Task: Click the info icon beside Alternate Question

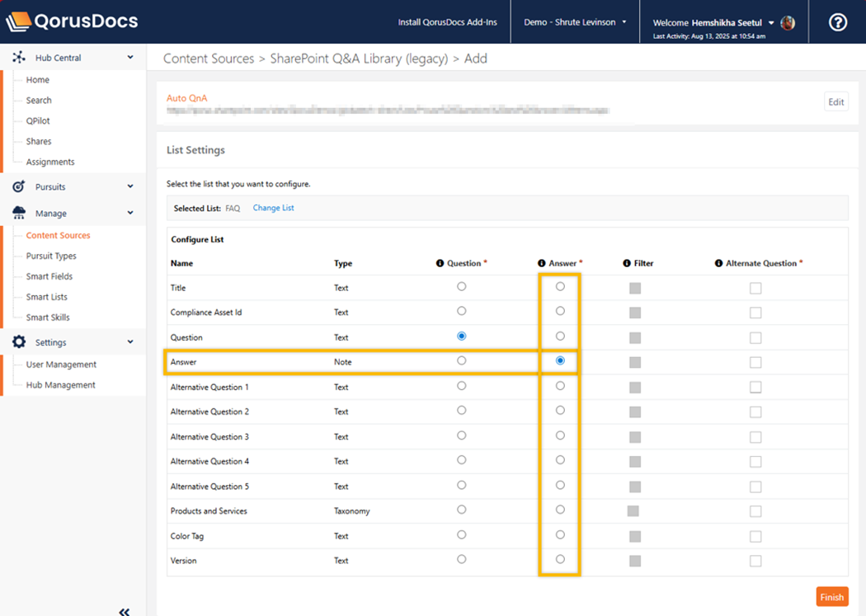Action: point(718,263)
